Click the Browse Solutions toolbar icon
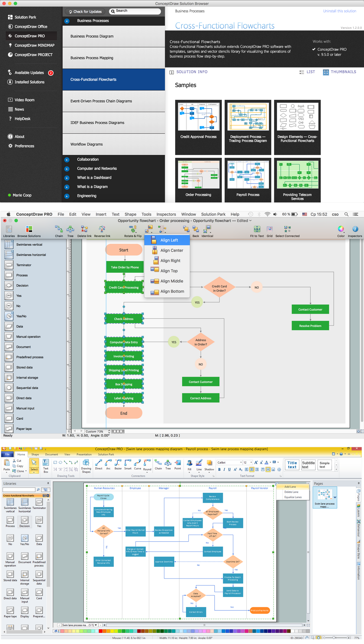 tap(29, 229)
